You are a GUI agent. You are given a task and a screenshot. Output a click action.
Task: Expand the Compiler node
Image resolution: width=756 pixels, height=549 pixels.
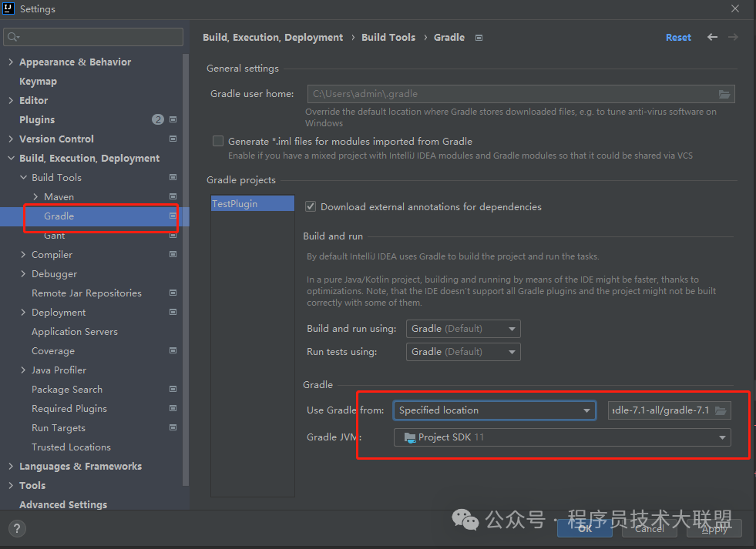tap(23, 254)
